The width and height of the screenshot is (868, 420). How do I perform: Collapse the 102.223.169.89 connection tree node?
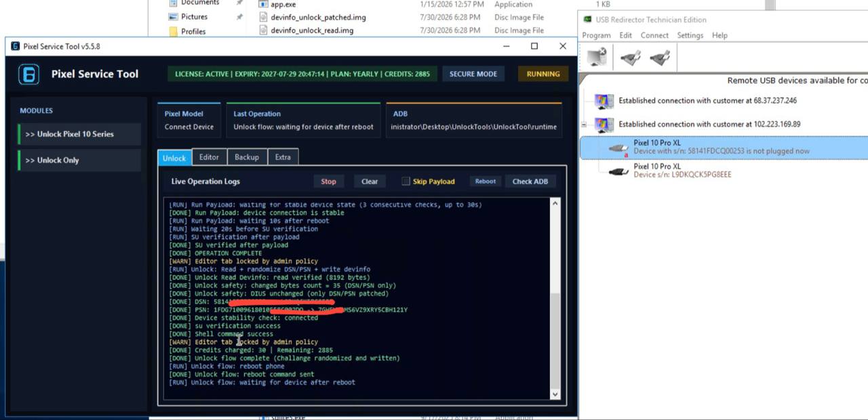point(584,125)
